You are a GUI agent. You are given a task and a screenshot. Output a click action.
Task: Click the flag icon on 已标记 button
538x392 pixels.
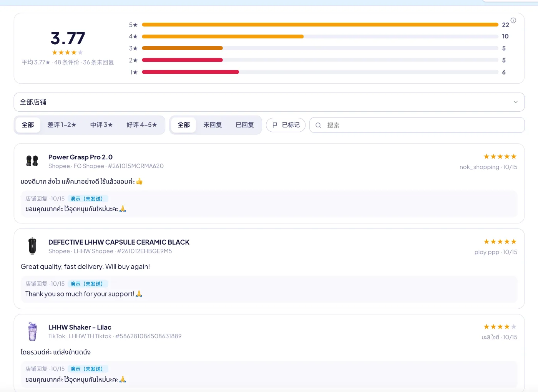click(275, 125)
